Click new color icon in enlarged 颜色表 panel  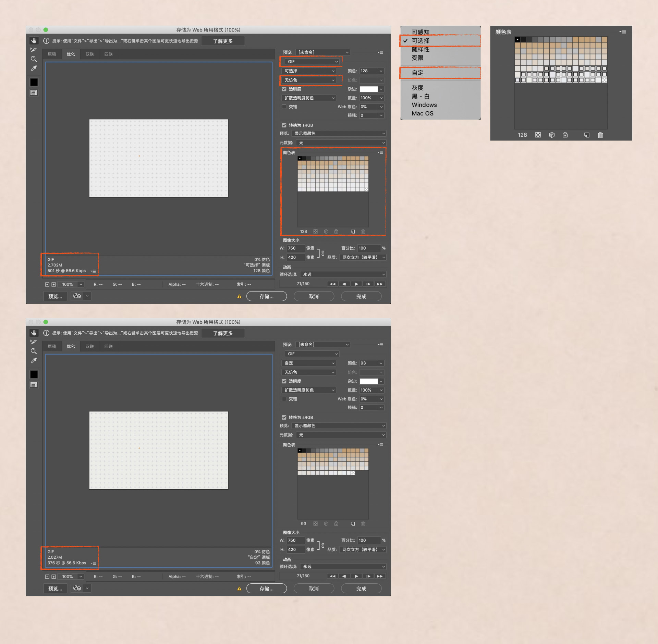[x=587, y=135]
